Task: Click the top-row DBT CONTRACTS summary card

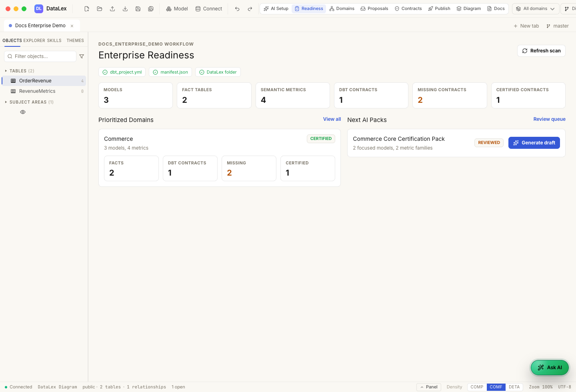Action: tap(371, 95)
